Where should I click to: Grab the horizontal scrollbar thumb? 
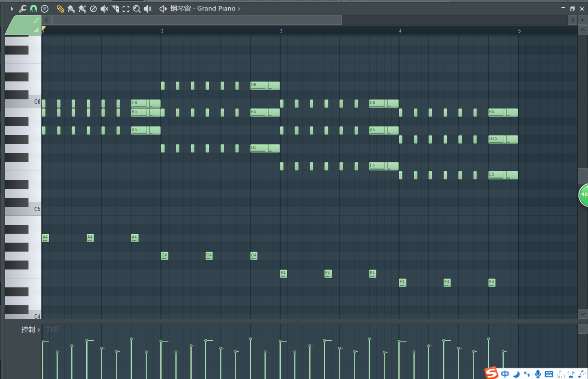[x=197, y=20]
